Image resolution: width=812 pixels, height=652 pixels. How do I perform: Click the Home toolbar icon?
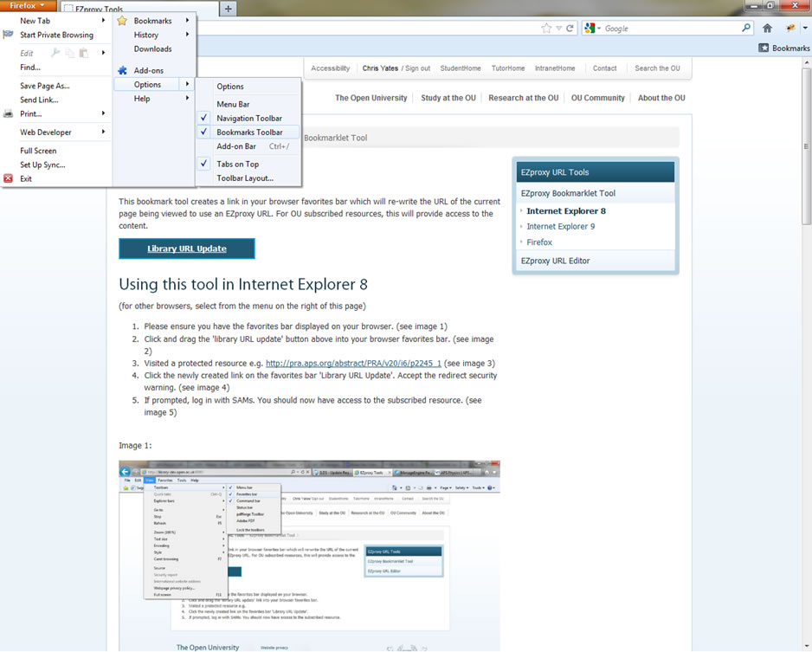click(x=768, y=29)
